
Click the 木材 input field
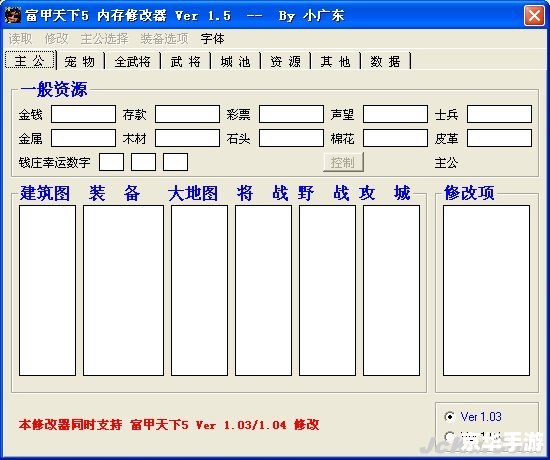[x=187, y=138]
